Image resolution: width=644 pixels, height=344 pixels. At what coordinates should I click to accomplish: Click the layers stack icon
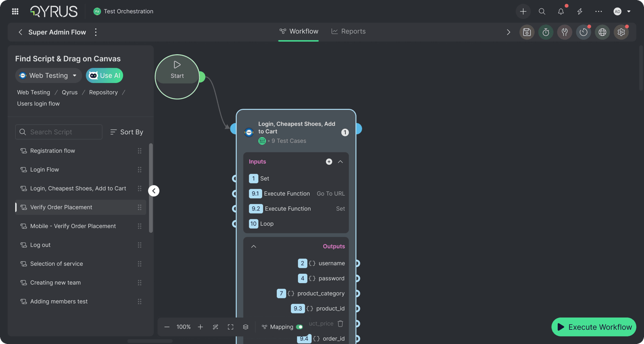(x=246, y=327)
